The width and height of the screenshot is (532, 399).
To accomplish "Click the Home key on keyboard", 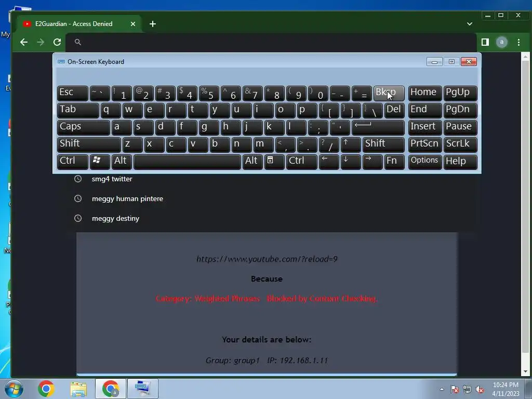I will tap(425, 94).
